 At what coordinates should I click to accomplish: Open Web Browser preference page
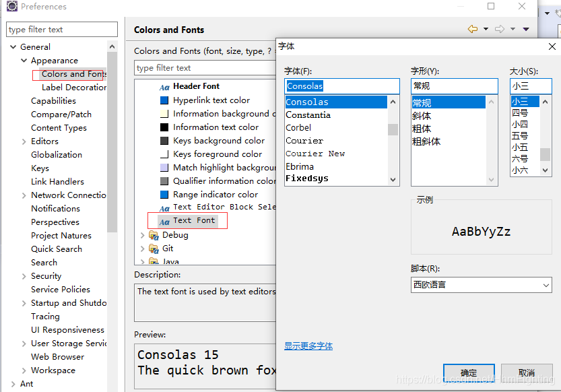pyautogui.click(x=58, y=357)
